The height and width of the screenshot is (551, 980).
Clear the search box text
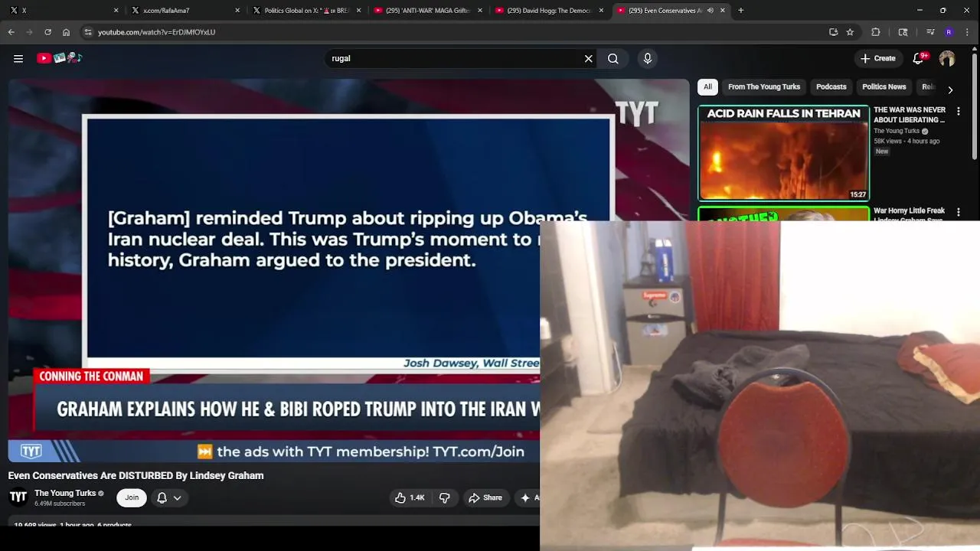click(x=588, y=58)
